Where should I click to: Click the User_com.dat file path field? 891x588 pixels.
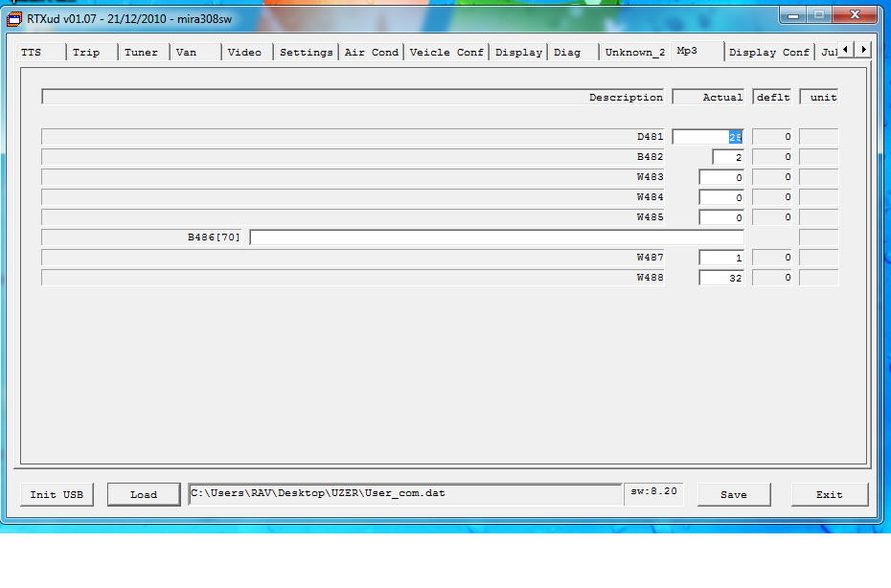(x=404, y=494)
